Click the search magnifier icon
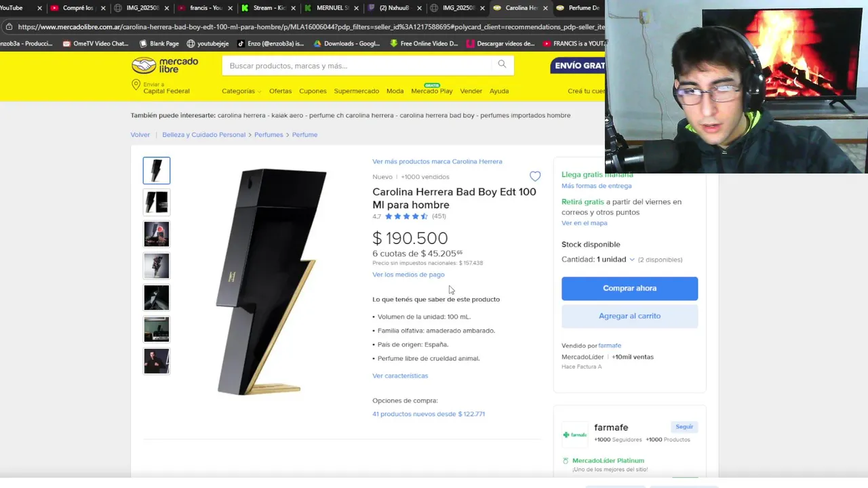This screenshot has height=488, width=868. tap(502, 64)
